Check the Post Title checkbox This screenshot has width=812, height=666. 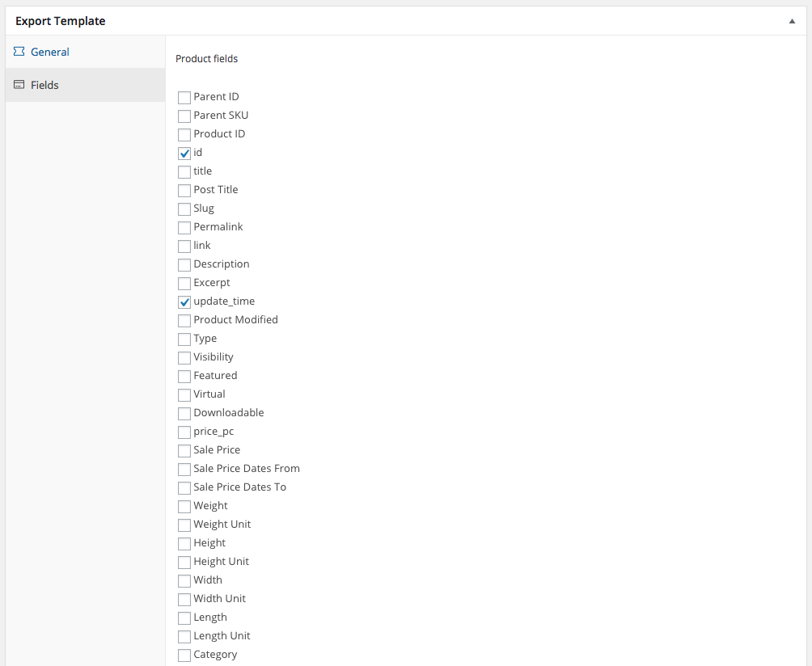coord(184,191)
